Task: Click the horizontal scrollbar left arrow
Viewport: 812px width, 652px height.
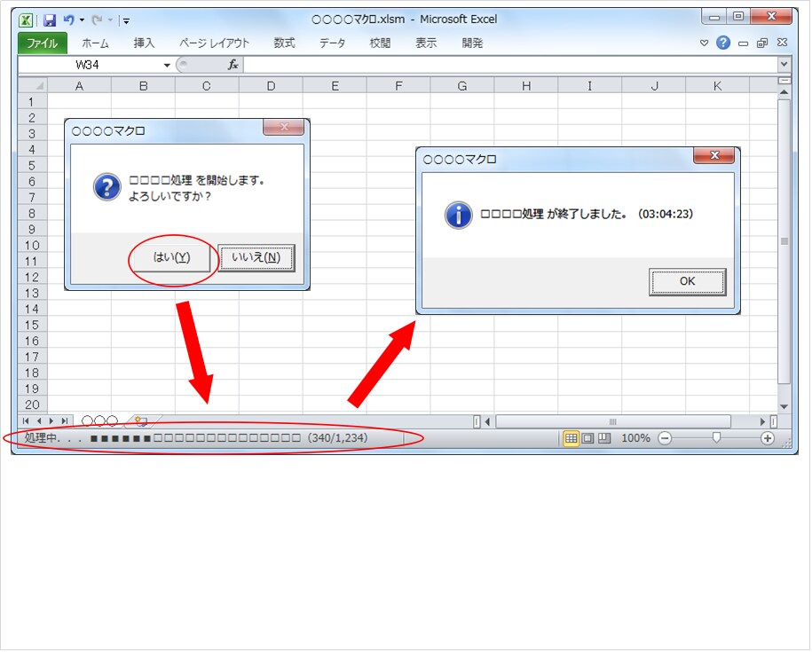Action: tap(487, 422)
